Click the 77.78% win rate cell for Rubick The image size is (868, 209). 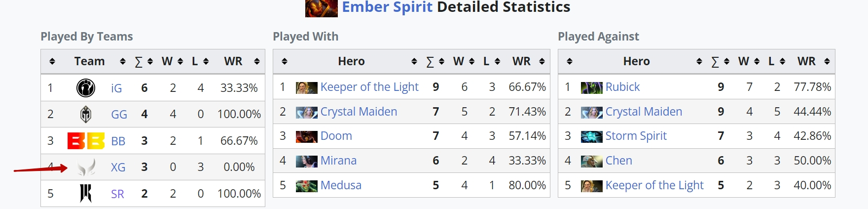click(812, 87)
